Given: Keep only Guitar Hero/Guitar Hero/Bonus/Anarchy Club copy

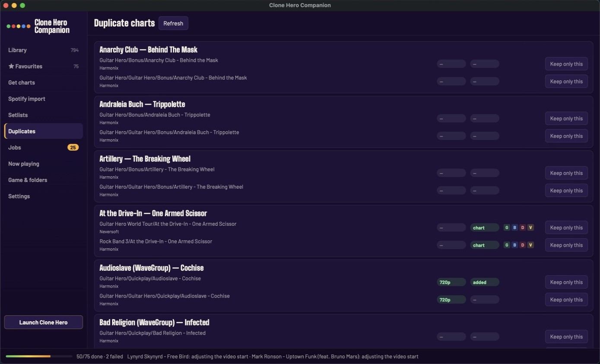Looking at the screenshot, I should [x=566, y=81].
